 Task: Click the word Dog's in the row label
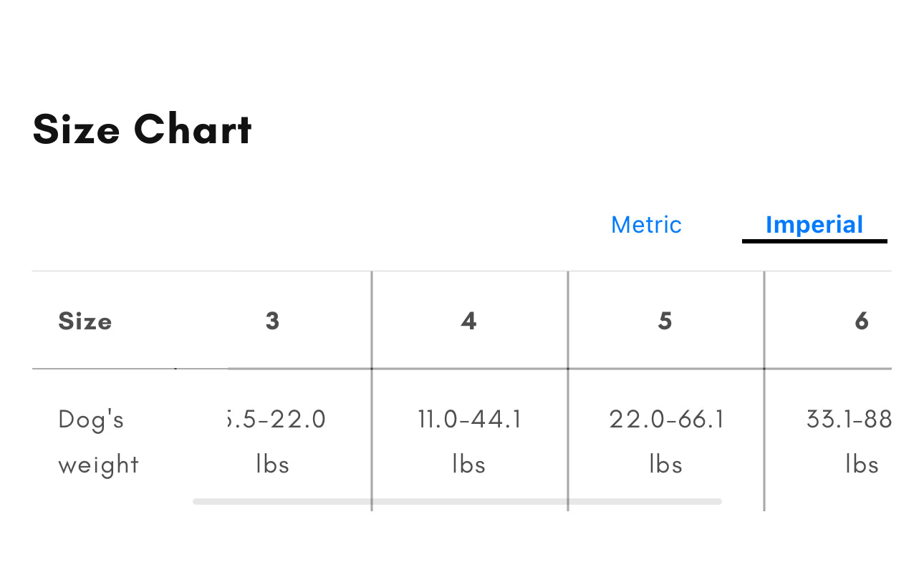pos(91,419)
